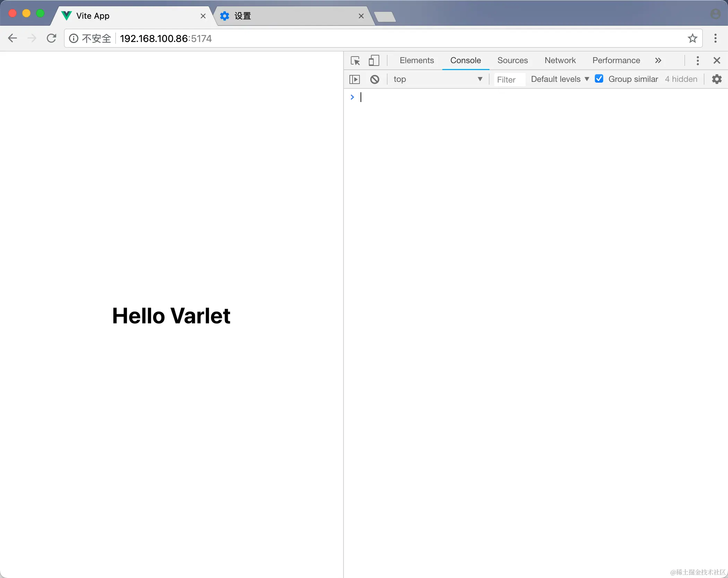Screen dimensions: 728x578
Task: Open DevTools three-dot customize menu
Action: click(697, 61)
